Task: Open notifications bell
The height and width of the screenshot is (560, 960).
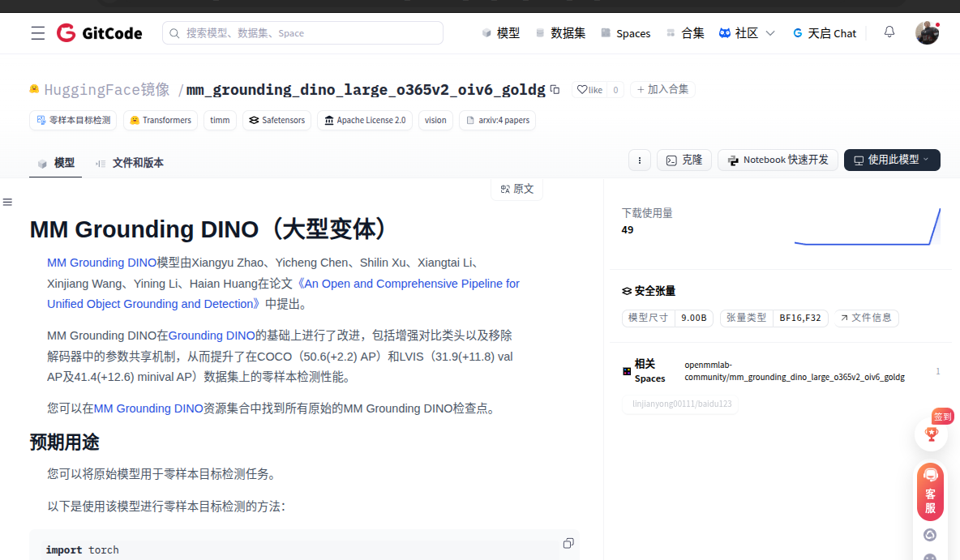Action: point(889,32)
